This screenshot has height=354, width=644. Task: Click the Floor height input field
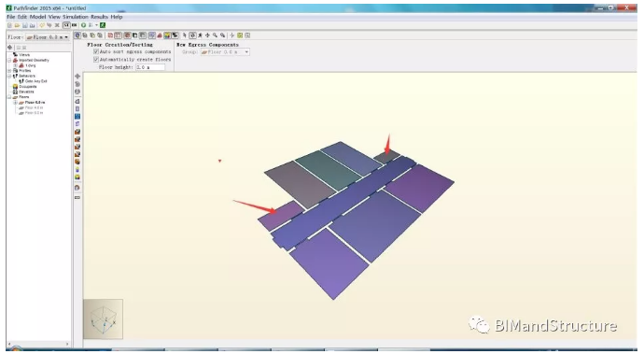(x=150, y=67)
